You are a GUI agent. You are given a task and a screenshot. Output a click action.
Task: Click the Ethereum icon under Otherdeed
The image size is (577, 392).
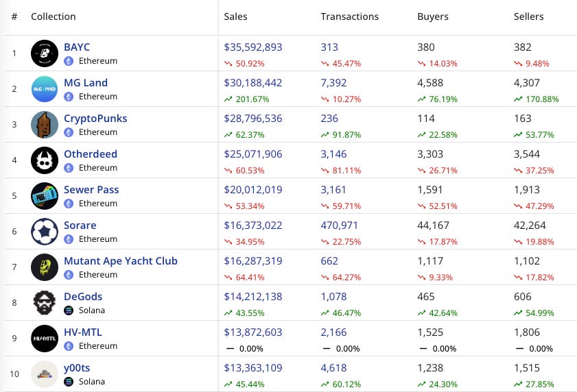point(69,168)
